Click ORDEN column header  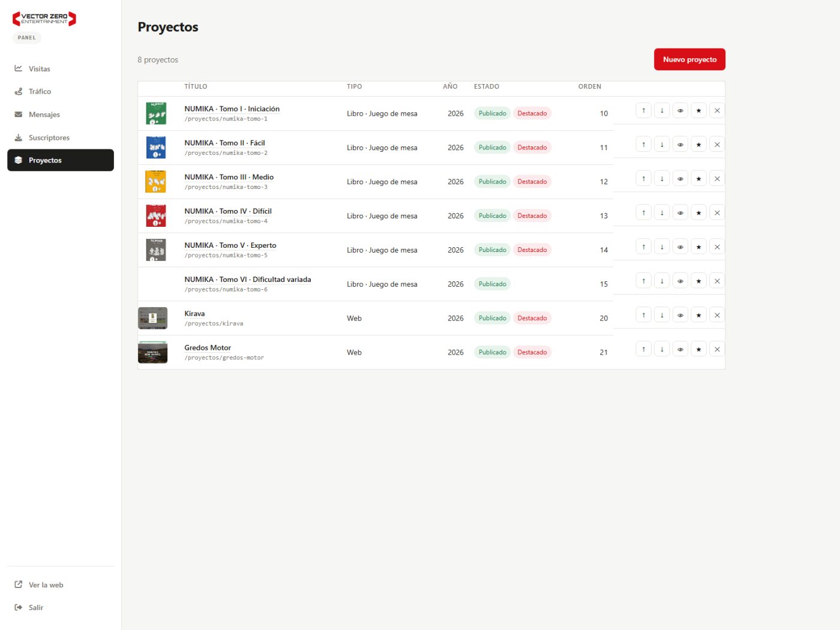pos(590,86)
